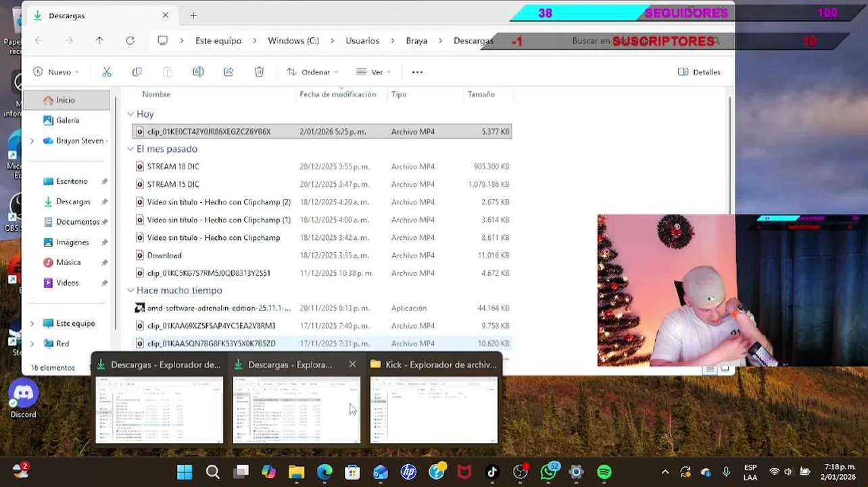Open the three-dots more options menu
Screen dimensions: 868x487
click(417, 72)
